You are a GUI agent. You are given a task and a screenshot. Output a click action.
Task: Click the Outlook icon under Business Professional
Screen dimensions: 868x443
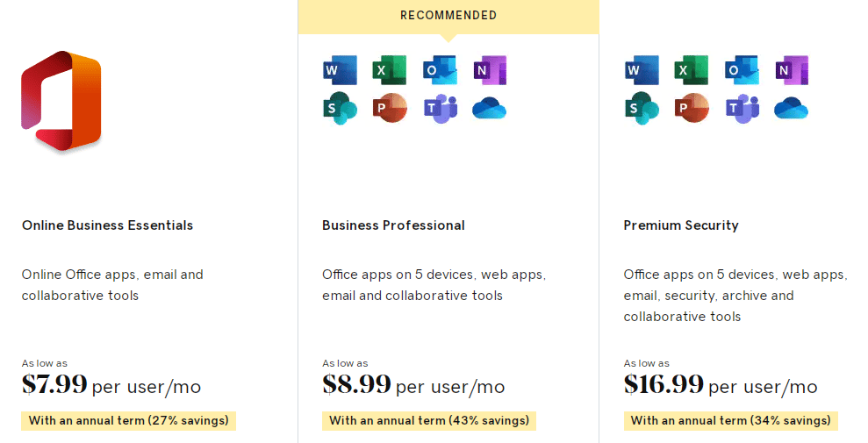[x=440, y=70]
